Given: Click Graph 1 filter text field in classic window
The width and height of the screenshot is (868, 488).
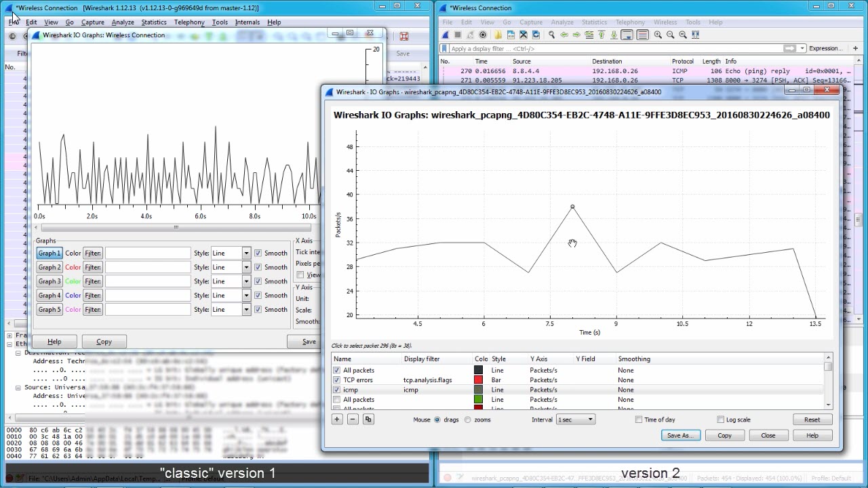Looking at the screenshot, I should (x=148, y=253).
